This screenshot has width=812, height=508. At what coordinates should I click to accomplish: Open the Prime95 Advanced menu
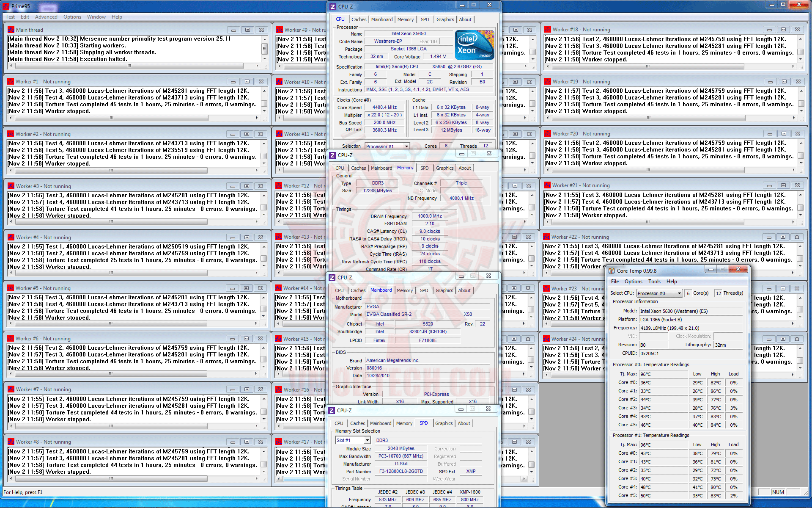(46, 17)
